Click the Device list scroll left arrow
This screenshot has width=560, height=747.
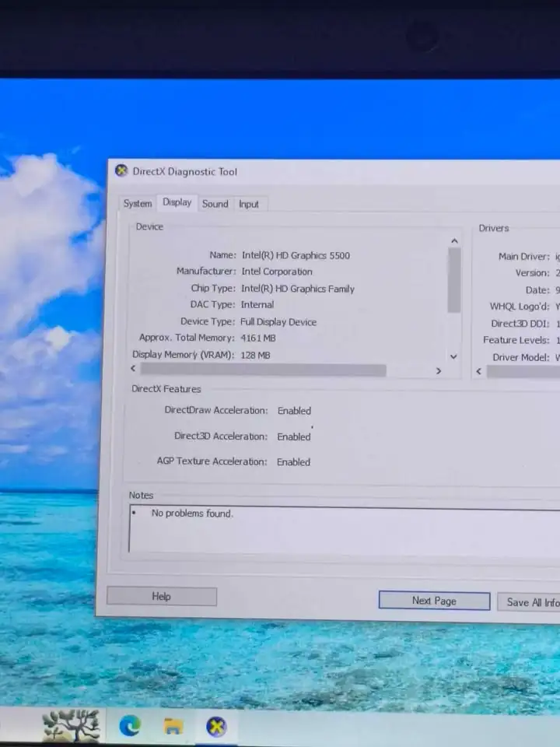click(x=133, y=368)
